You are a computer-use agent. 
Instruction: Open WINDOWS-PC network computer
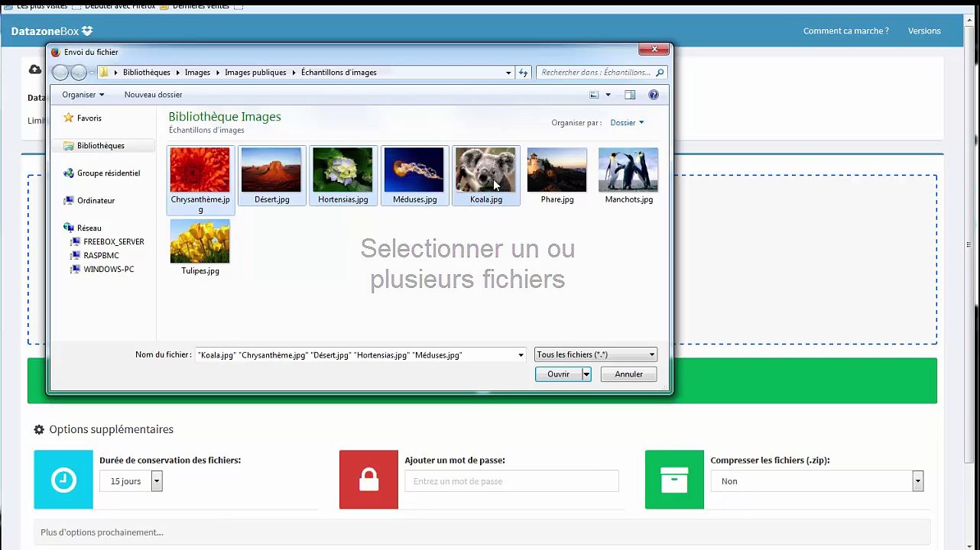click(x=102, y=270)
